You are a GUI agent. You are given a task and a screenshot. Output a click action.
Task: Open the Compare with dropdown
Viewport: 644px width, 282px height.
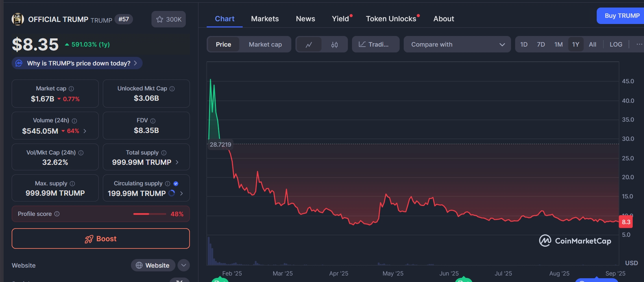pos(457,45)
